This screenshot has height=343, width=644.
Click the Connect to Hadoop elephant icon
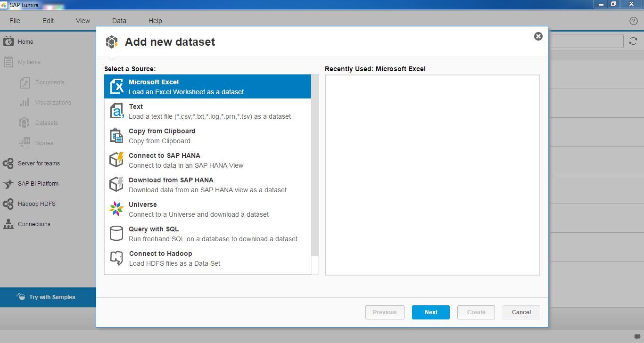click(116, 258)
